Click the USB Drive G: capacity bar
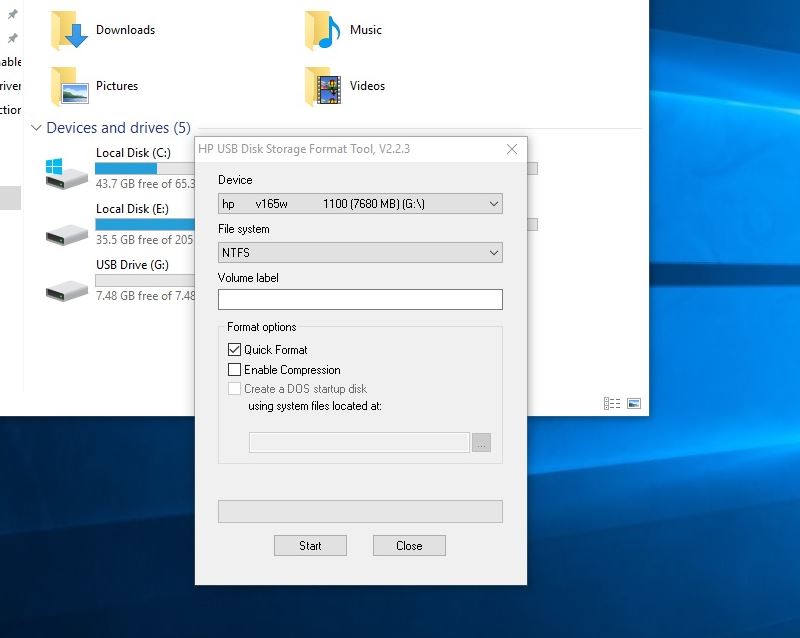The width and height of the screenshot is (800, 638). 145,280
